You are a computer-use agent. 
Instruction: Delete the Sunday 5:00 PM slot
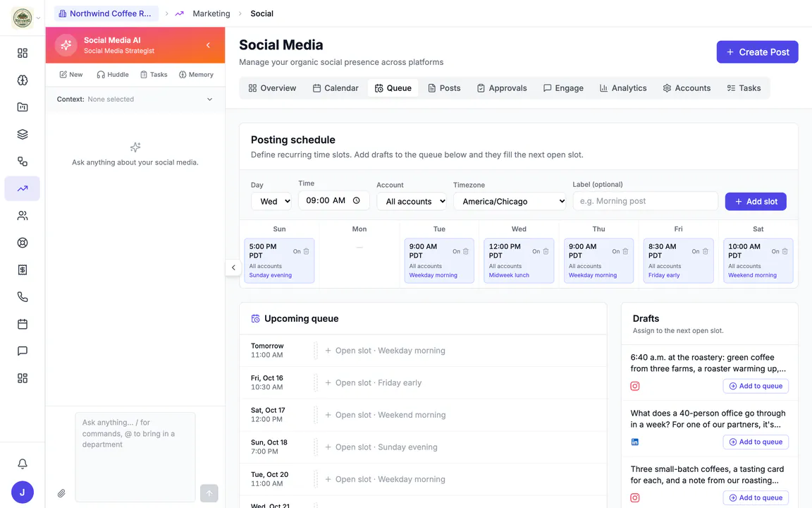pos(306,251)
